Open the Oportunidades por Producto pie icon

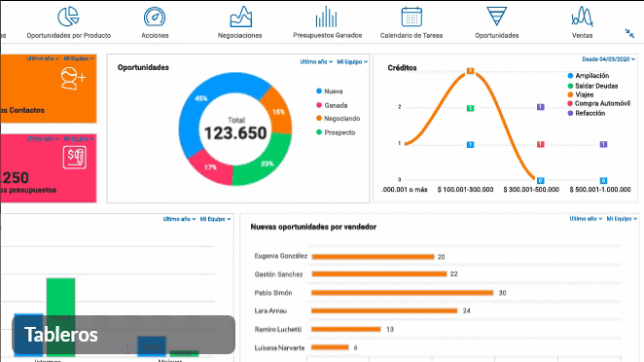[68, 17]
